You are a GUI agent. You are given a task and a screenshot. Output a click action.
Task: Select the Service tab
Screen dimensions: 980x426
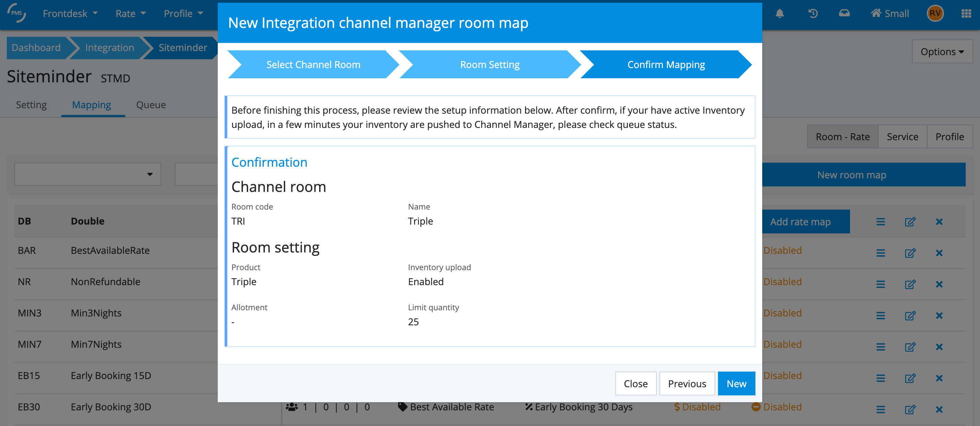(x=902, y=136)
